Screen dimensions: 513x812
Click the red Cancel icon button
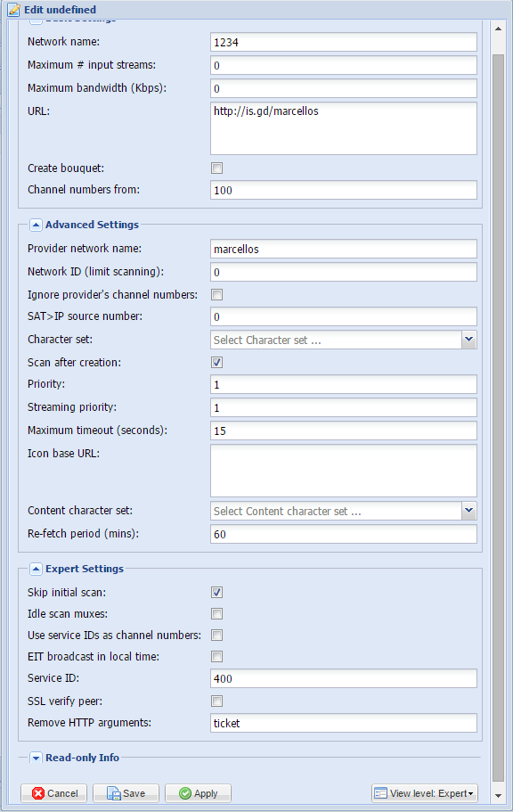click(37, 793)
